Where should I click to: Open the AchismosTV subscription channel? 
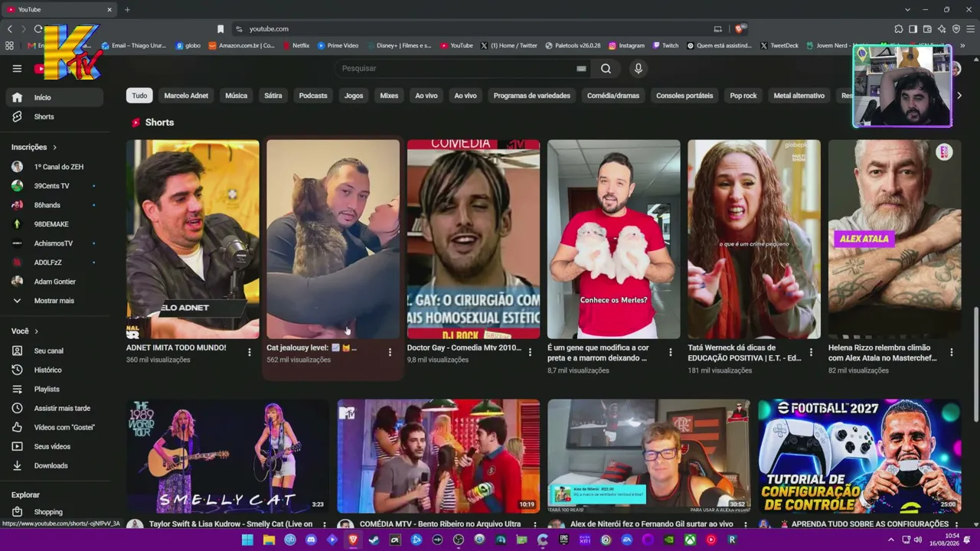(54, 243)
